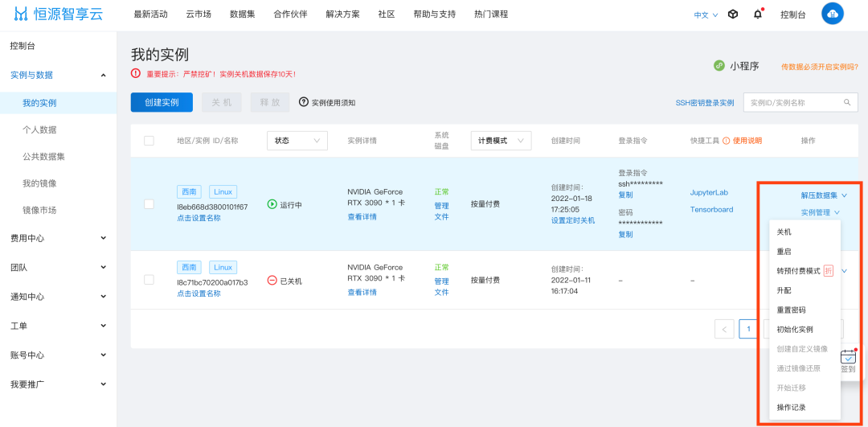The height and width of the screenshot is (427, 868).
Task: Toggle the select-all checkbox in table header
Action: point(149,141)
